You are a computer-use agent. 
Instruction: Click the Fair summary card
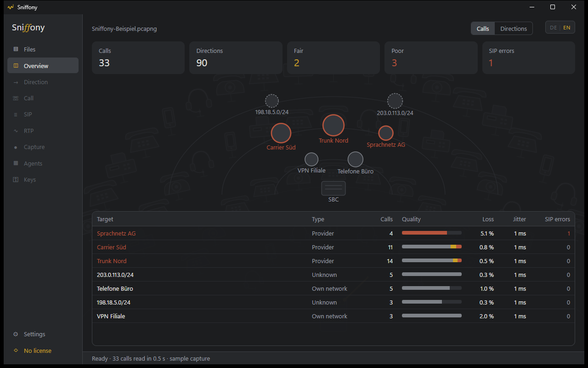[334, 58]
